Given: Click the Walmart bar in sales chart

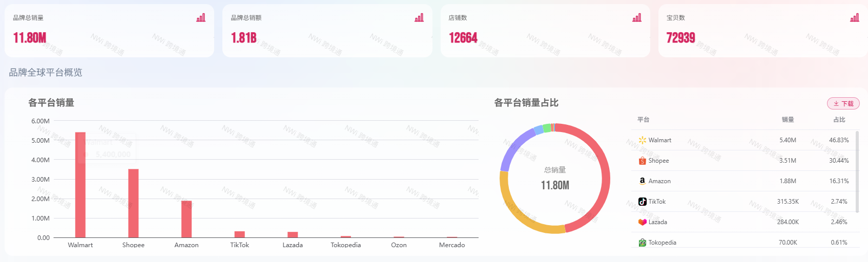Looking at the screenshot, I should click(x=80, y=185).
